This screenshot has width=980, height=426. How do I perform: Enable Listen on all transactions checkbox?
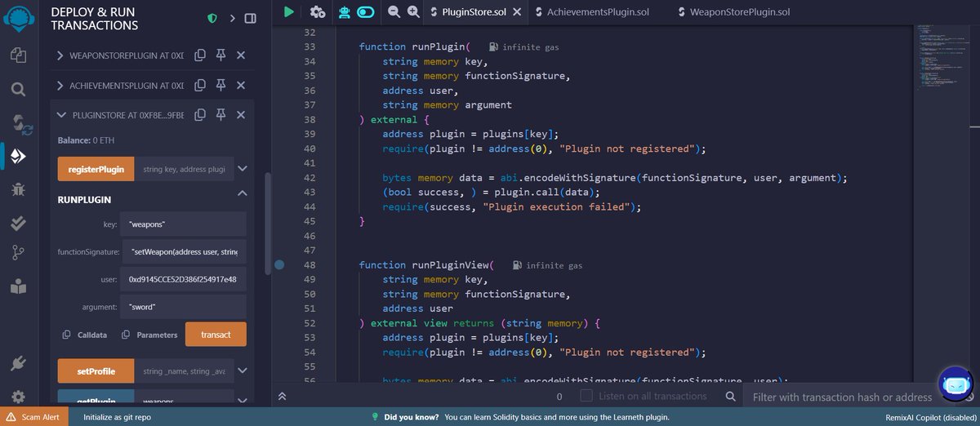tap(586, 396)
